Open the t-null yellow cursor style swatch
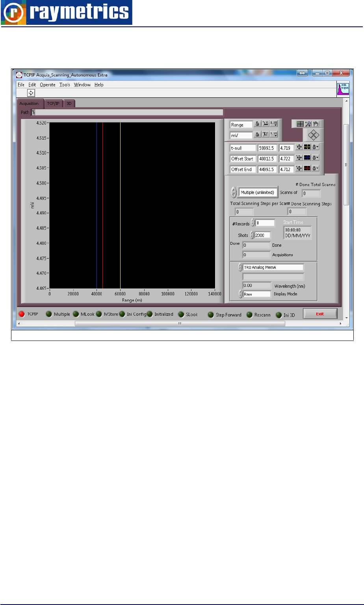Image resolution: width=364 pixels, height=605 pixels. pyautogui.click(x=307, y=147)
